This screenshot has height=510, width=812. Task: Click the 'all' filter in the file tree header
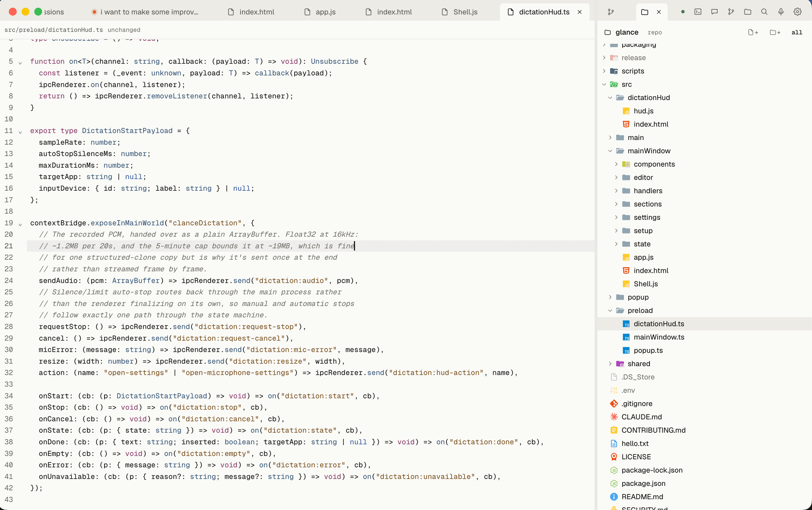(796, 32)
